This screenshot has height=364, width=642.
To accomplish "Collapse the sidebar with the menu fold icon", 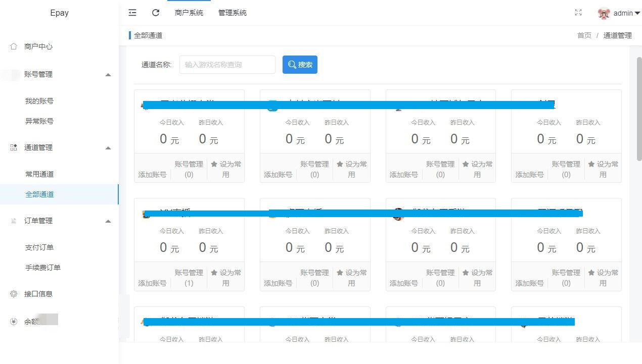I will [132, 13].
